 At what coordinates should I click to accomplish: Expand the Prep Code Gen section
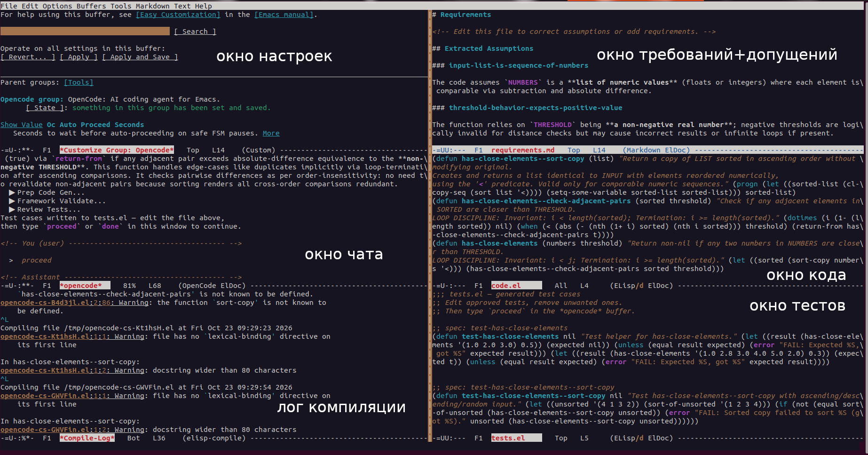click(x=47, y=192)
